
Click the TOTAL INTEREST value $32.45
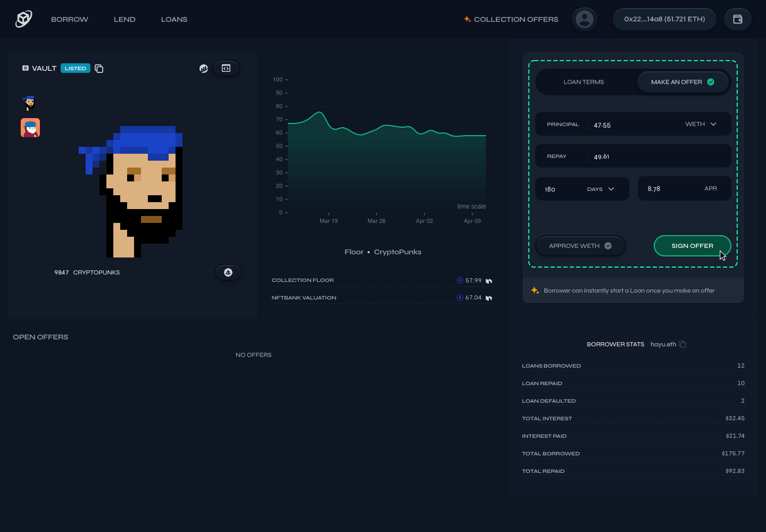735,419
